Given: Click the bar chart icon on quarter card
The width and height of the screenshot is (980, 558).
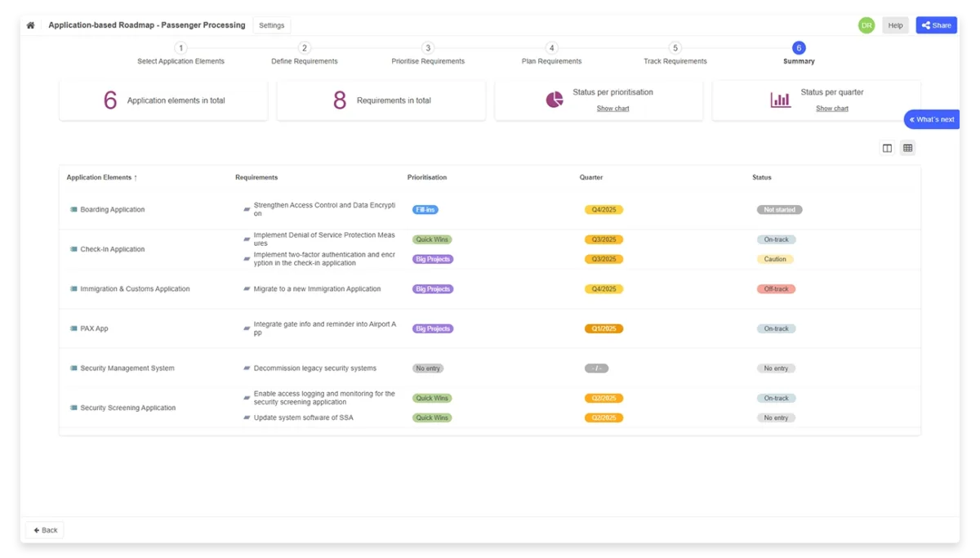Looking at the screenshot, I should pos(779,99).
